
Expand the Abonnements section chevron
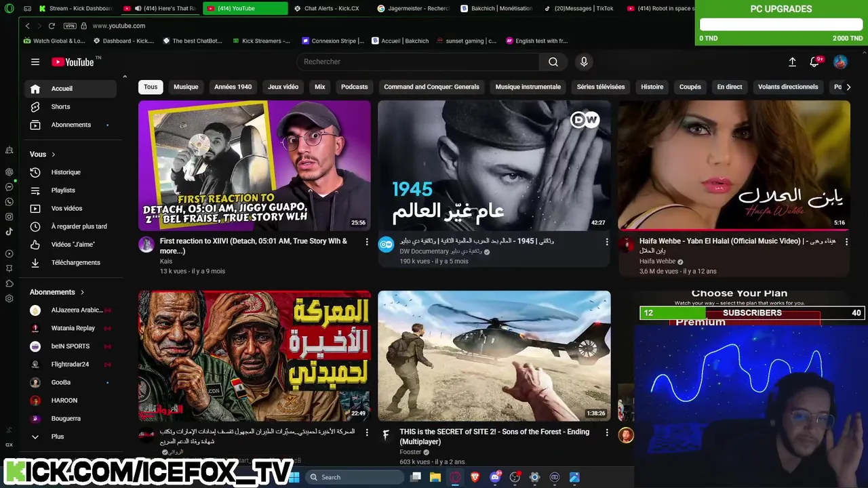click(x=82, y=292)
